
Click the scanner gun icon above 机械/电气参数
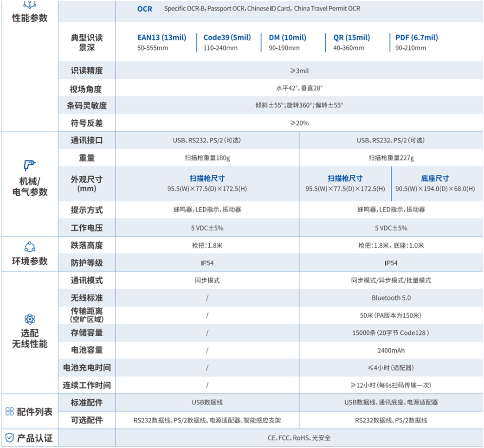30,166
